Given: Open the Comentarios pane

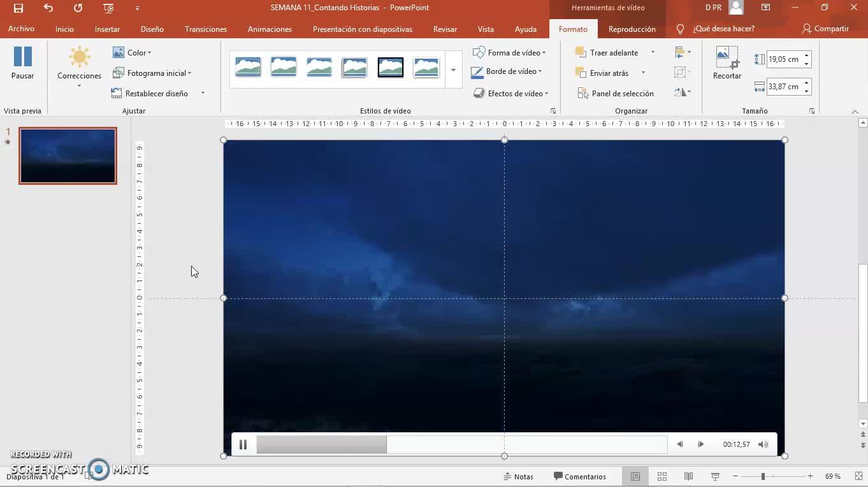Looking at the screenshot, I should (579, 476).
